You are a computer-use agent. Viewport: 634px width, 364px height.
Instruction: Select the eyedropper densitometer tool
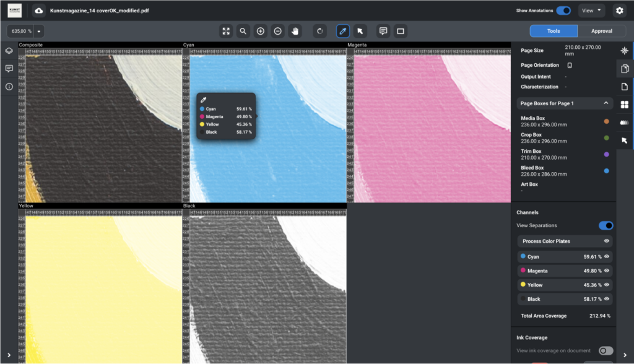pyautogui.click(x=343, y=31)
